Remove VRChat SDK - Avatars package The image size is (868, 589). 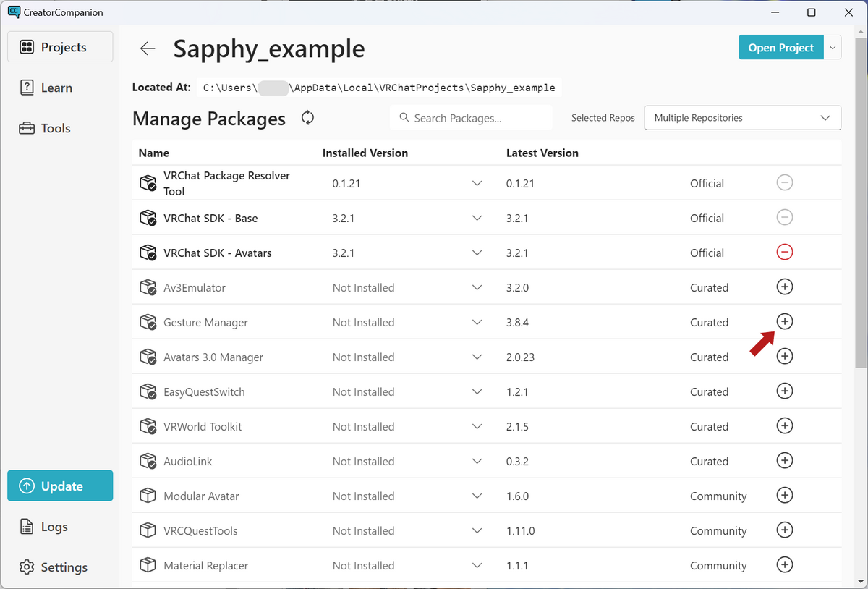[784, 252]
